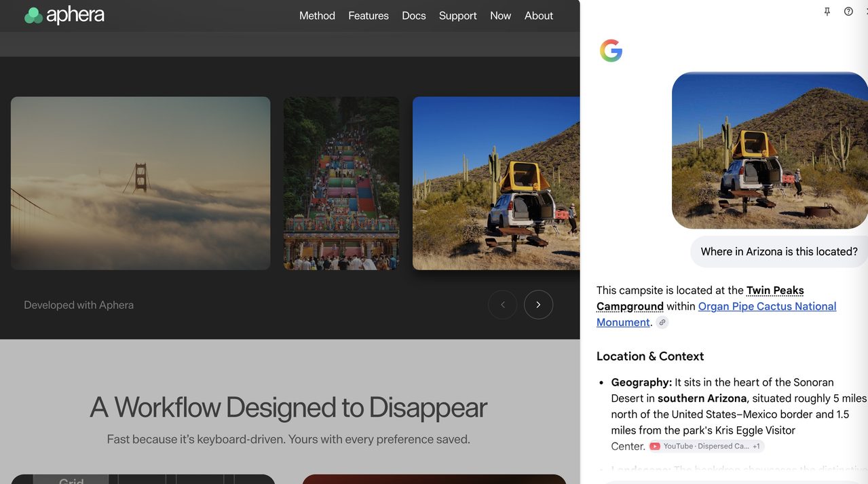Click 'A Workflow Designed to Disappear' heading

(x=288, y=407)
